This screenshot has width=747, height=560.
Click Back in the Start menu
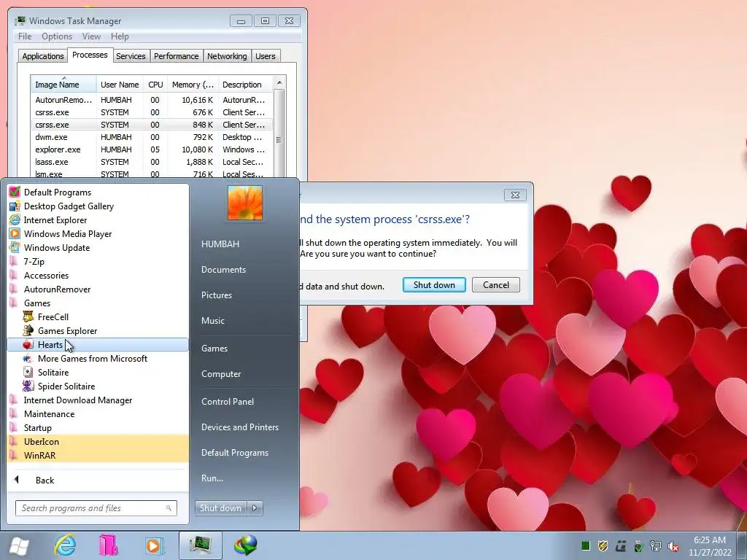click(44, 481)
